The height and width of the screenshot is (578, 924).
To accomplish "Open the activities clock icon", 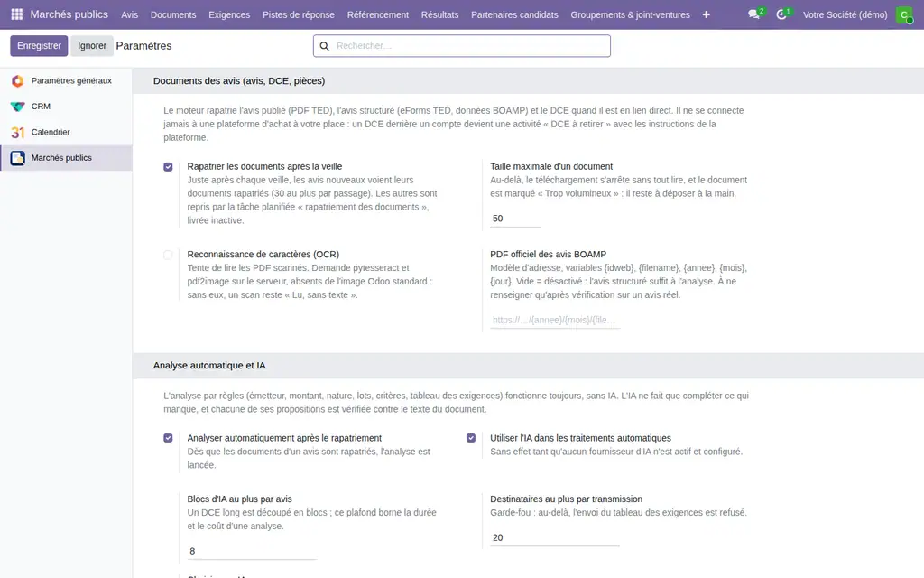I will coord(781,14).
